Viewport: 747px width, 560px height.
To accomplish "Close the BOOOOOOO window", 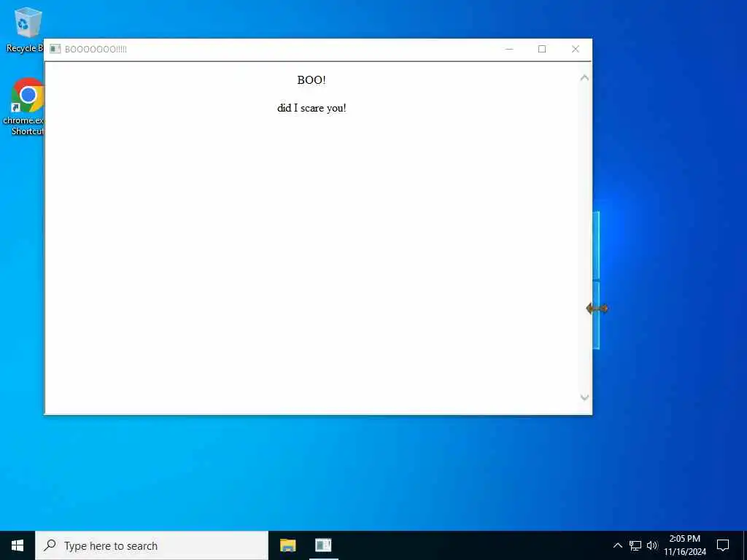I will pyautogui.click(x=575, y=49).
